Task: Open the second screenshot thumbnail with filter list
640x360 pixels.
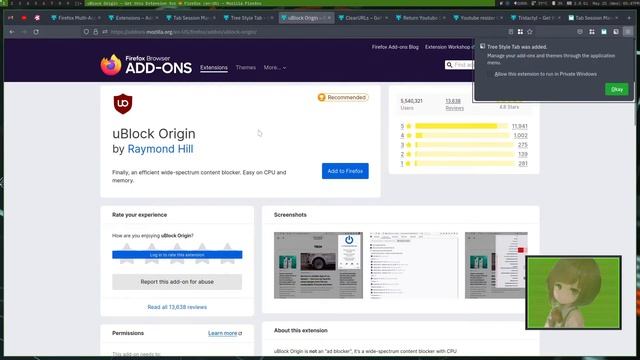Action: 414,265
